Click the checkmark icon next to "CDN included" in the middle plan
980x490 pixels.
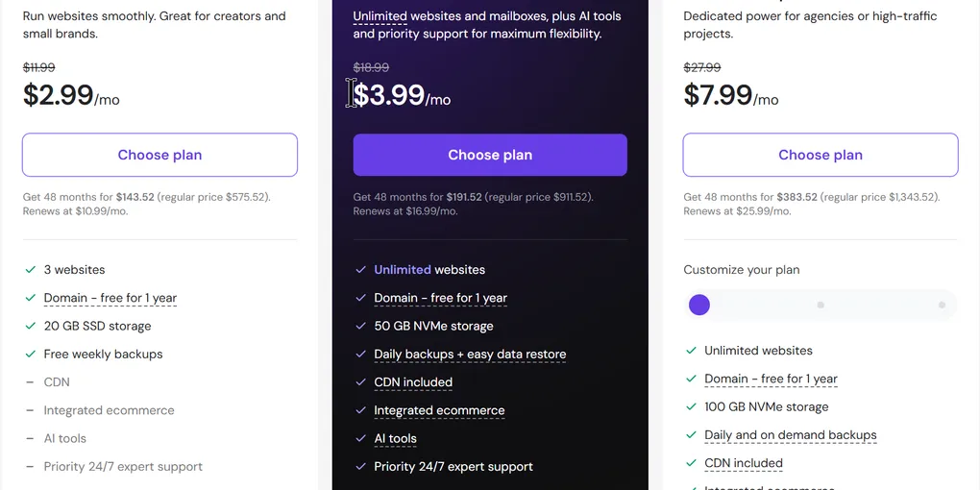[360, 382]
